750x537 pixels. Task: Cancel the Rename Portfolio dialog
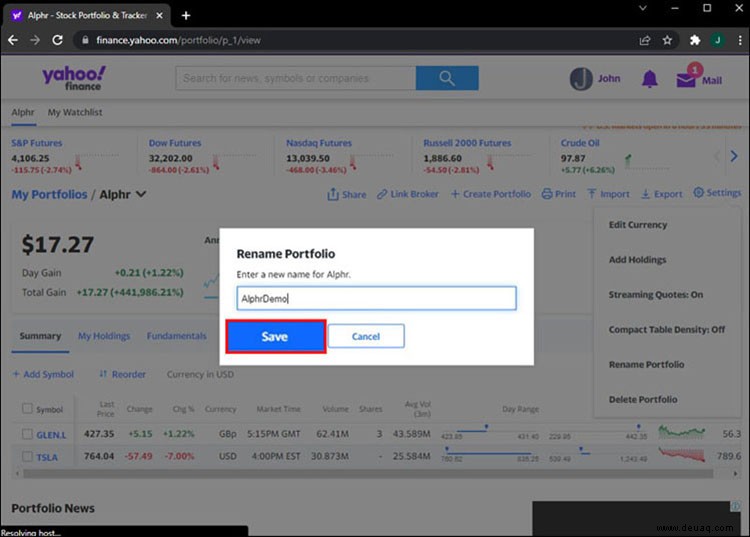coord(366,336)
